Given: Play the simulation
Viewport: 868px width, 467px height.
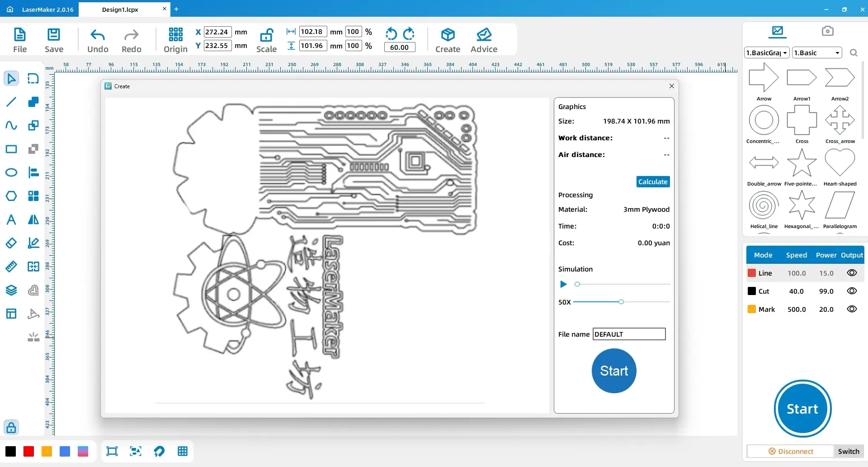Looking at the screenshot, I should click(563, 284).
